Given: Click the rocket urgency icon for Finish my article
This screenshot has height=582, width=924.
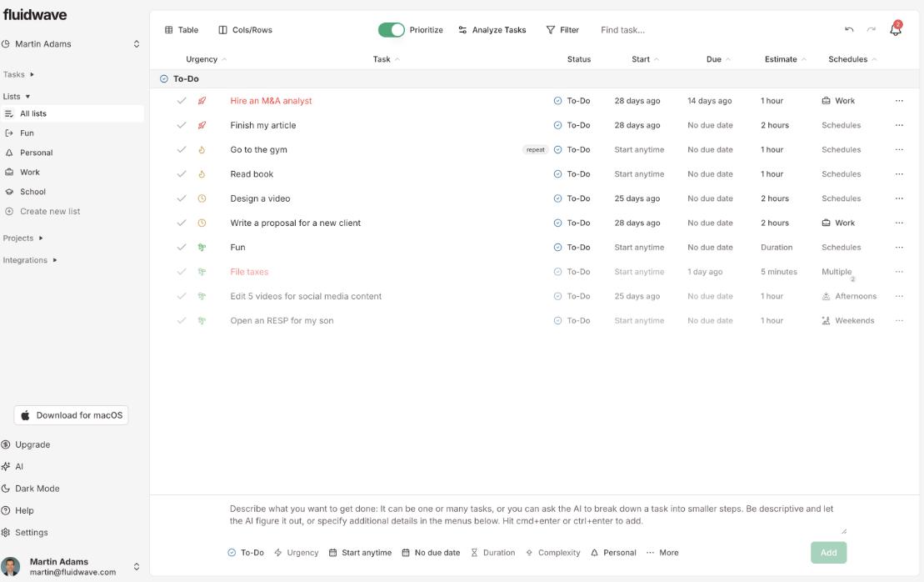Looking at the screenshot, I should click(202, 125).
